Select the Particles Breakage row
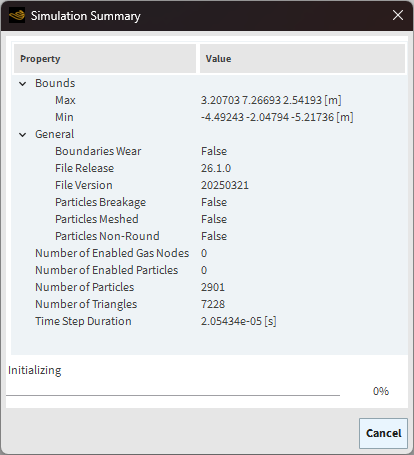 click(209, 202)
